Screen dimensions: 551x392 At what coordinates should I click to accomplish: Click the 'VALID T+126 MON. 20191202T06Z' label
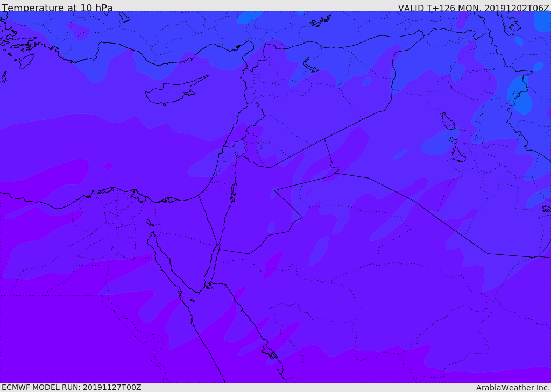[x=474, y=8]
